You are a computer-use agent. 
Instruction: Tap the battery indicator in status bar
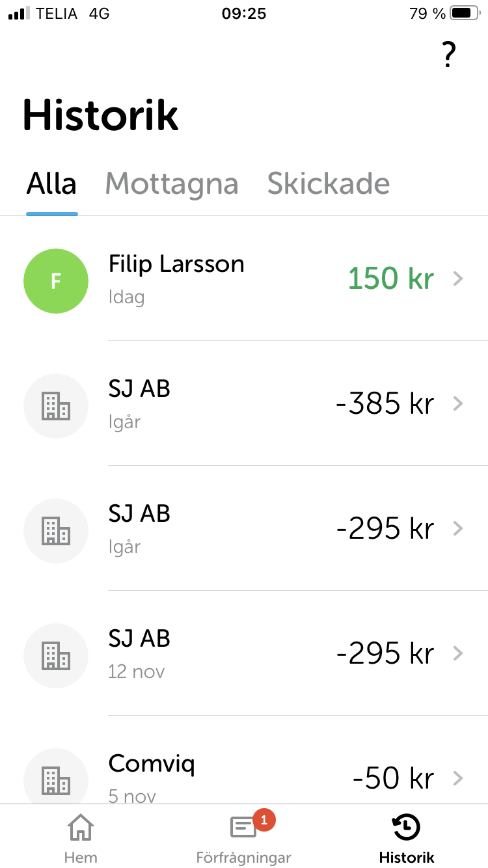pos(465,13)
